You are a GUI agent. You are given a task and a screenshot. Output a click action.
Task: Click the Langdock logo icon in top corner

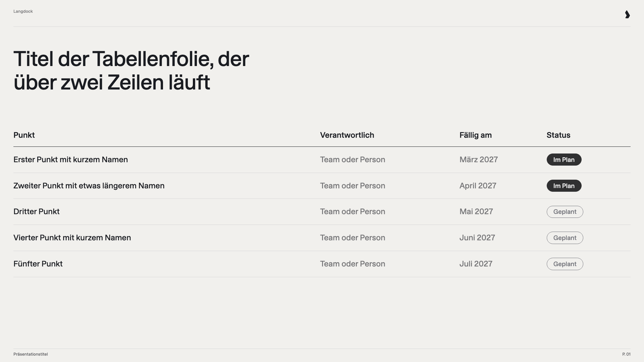click(627, 14)
